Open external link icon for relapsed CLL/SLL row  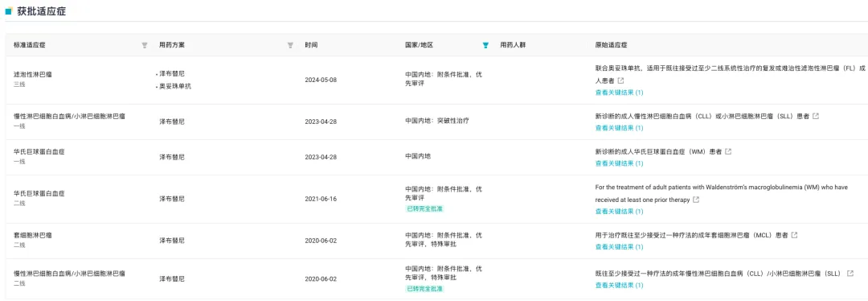(850, 274)
